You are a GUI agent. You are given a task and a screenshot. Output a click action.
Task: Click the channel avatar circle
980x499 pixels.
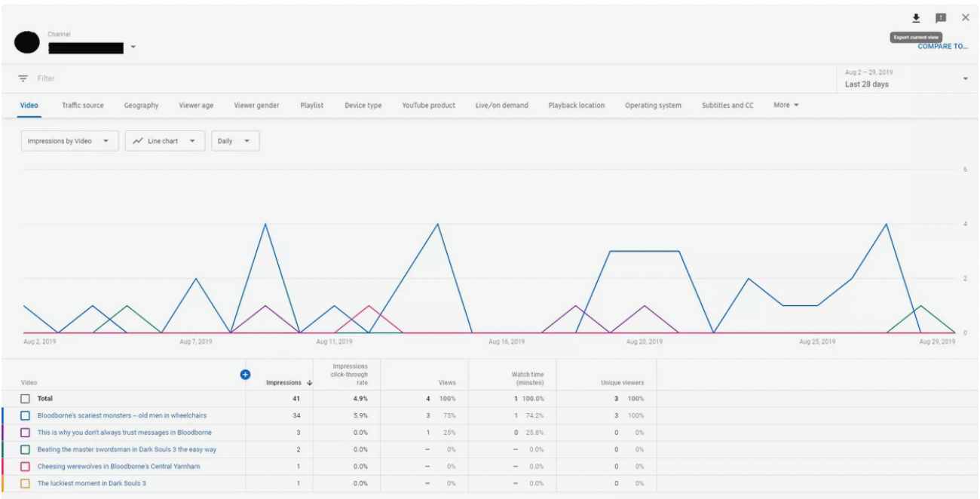(26, 42)
